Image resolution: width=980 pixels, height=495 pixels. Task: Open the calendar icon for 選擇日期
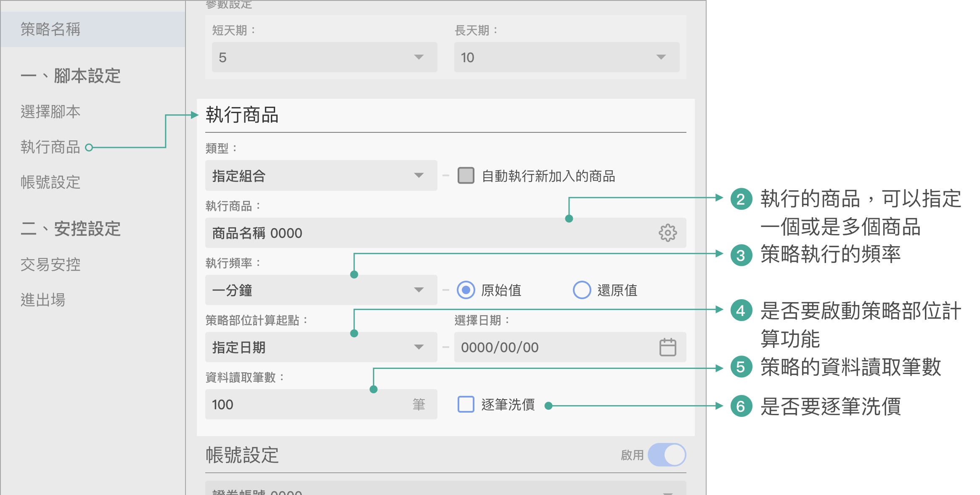coord(667,347)
